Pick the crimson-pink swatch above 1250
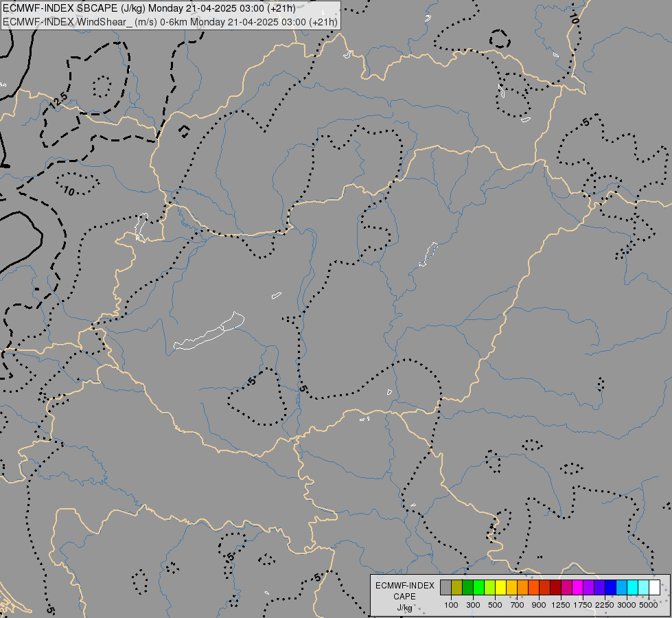 click(566, 588)
